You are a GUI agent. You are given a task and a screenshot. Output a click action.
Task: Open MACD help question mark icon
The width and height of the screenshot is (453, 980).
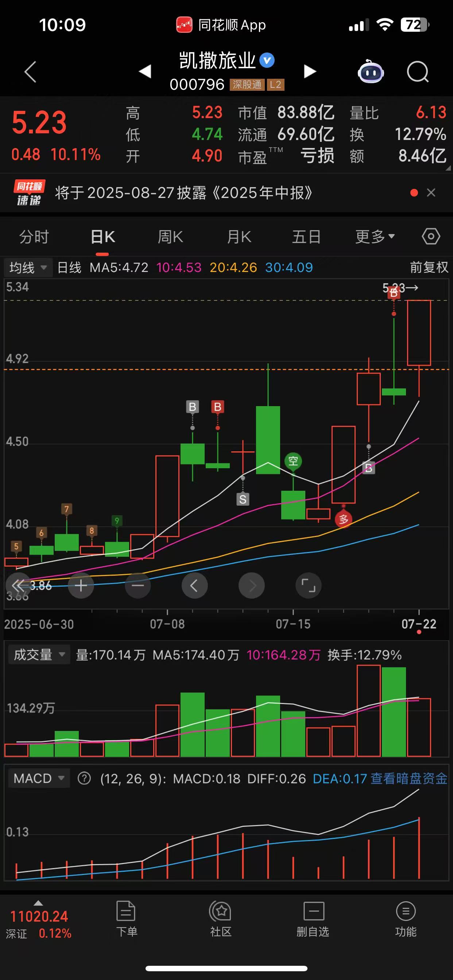click(84, 778)
